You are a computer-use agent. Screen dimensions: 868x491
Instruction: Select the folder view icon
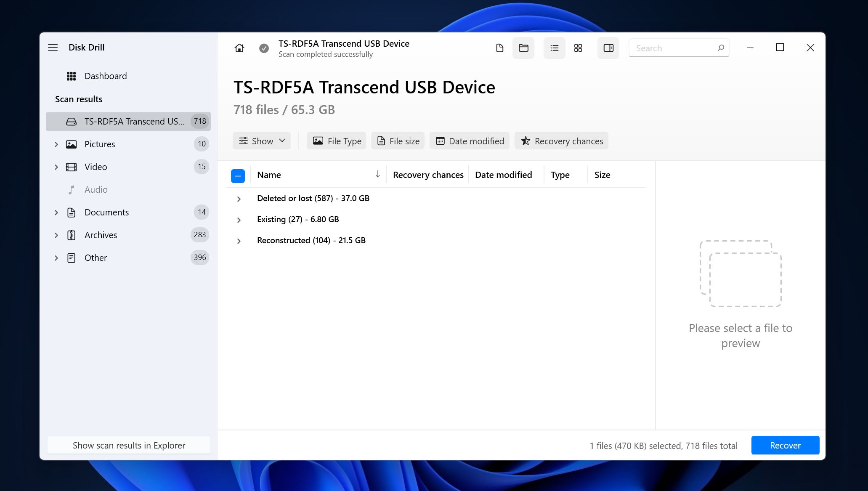pos(523,48)
